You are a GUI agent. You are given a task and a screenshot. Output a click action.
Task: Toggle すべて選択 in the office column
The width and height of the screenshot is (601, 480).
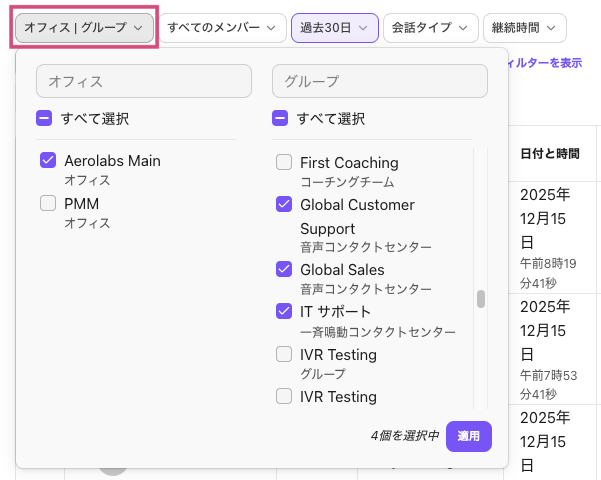tap(44, 119)
